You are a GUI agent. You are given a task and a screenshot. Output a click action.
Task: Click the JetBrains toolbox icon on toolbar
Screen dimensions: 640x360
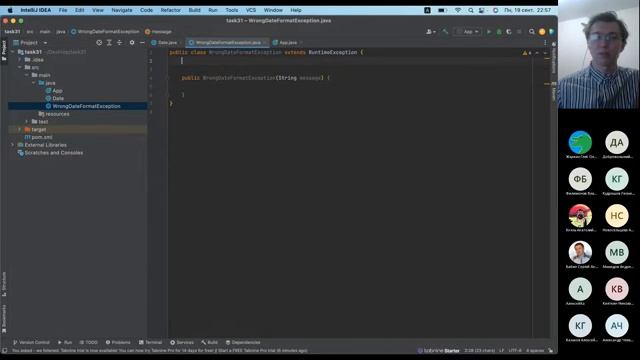551,31
